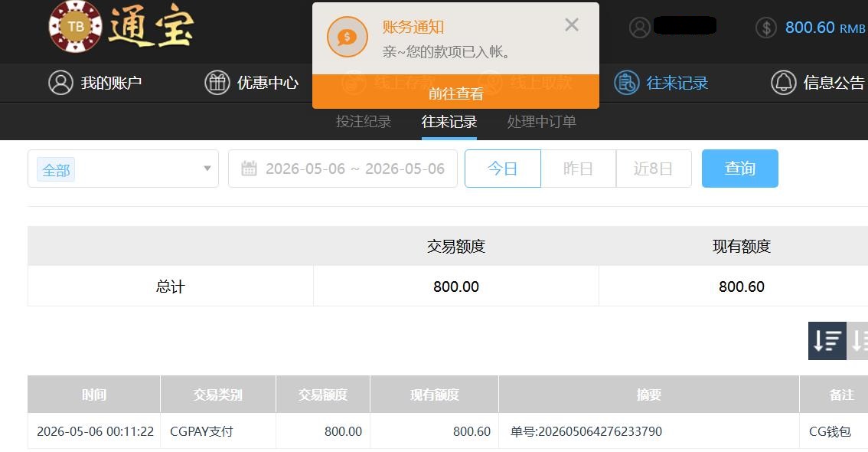Click 摘要 column header
The height and width of the screenshot is (452, 868).
(649, 395)
